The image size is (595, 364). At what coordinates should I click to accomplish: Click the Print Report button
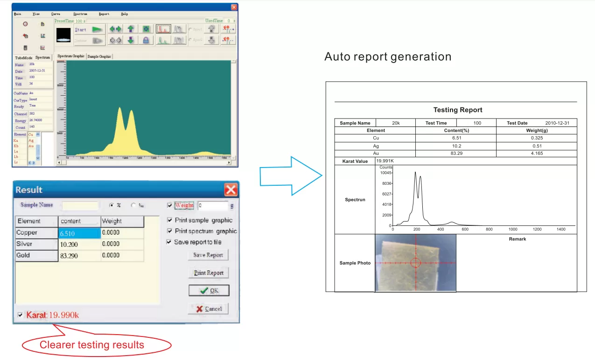[x=208, y=273]
